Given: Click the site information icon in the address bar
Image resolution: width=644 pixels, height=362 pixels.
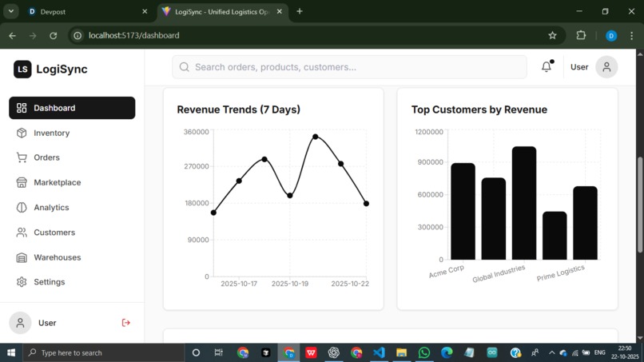Looking at the screenshot, I should pos(78,36).
